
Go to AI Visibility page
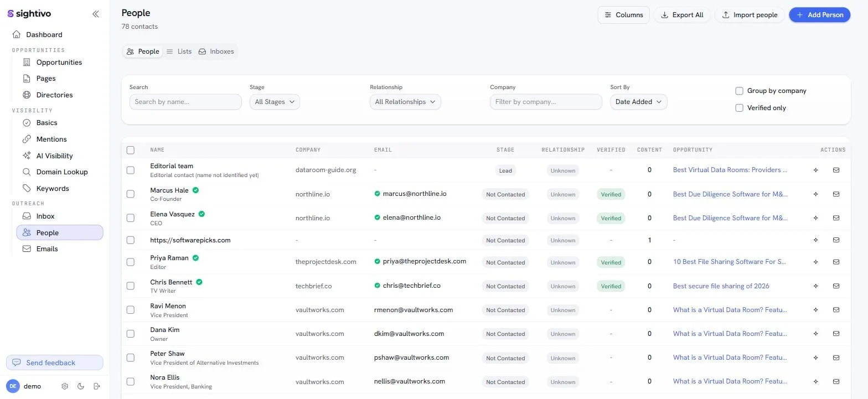point(54,156)
